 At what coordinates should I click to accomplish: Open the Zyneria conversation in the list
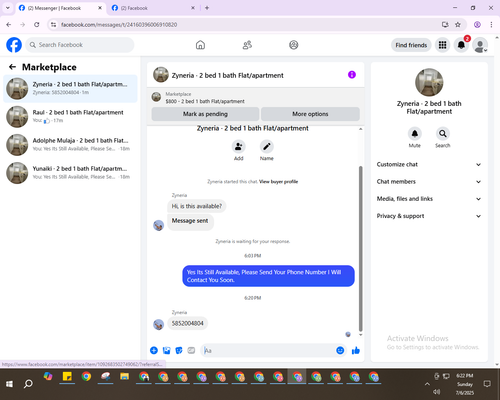point(70,89)
